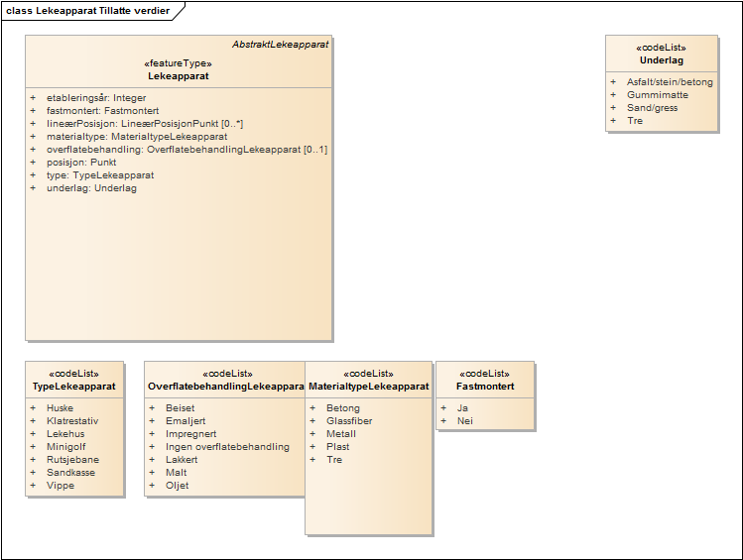The width and height of the screenshot is (743, 560).
Task: Click the AbstraktLekeapparat parent class label
Action: click(x=281, y=46)
